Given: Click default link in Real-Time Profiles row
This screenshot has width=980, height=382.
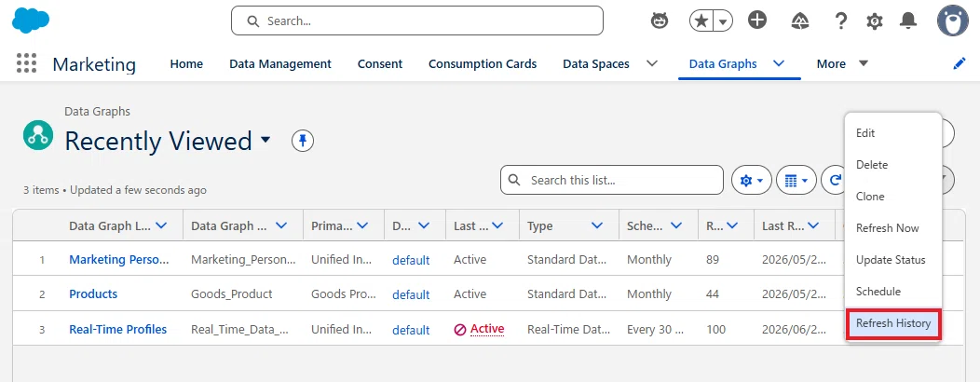Looking at the screenshot, I should point(411,330).
